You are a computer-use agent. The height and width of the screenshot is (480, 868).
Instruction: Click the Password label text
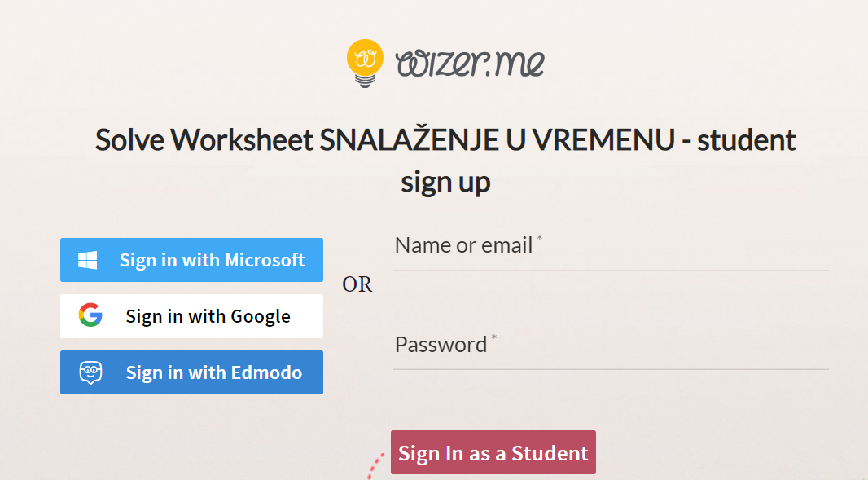pyautogui.click(x=441, y=345)
